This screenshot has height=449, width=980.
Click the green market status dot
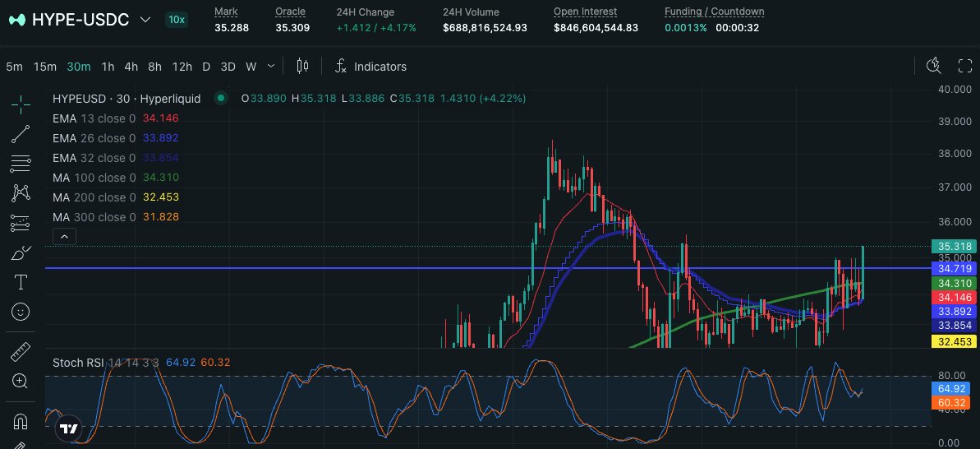(220, 98)
